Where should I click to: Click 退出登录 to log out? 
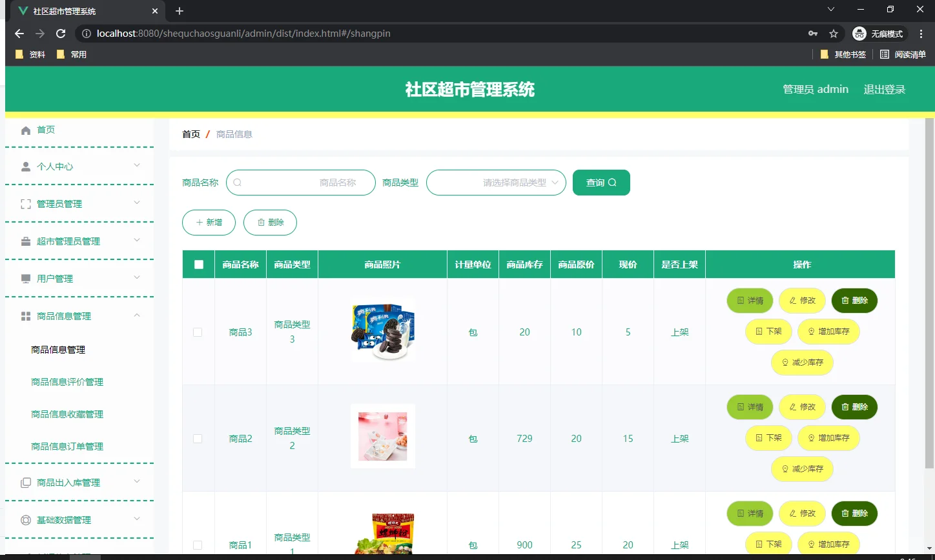(885, 89)
